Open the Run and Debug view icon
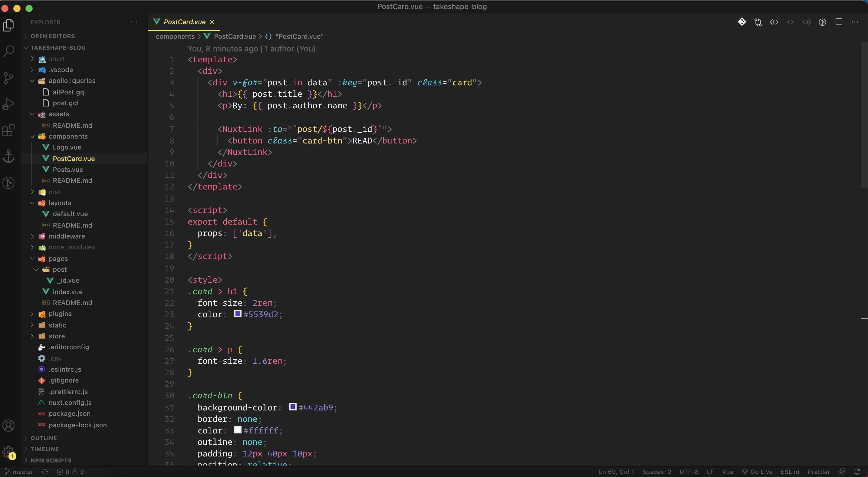 pyautogui.click(x=8, y=104)
